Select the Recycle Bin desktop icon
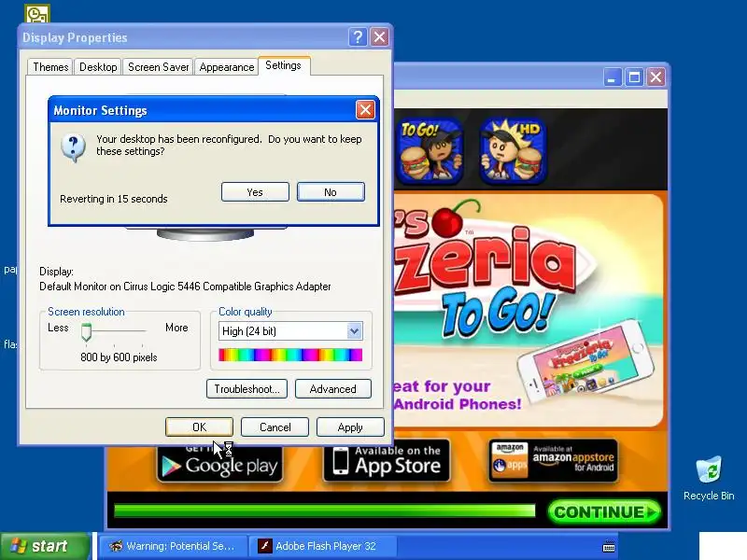 [709, 478]
